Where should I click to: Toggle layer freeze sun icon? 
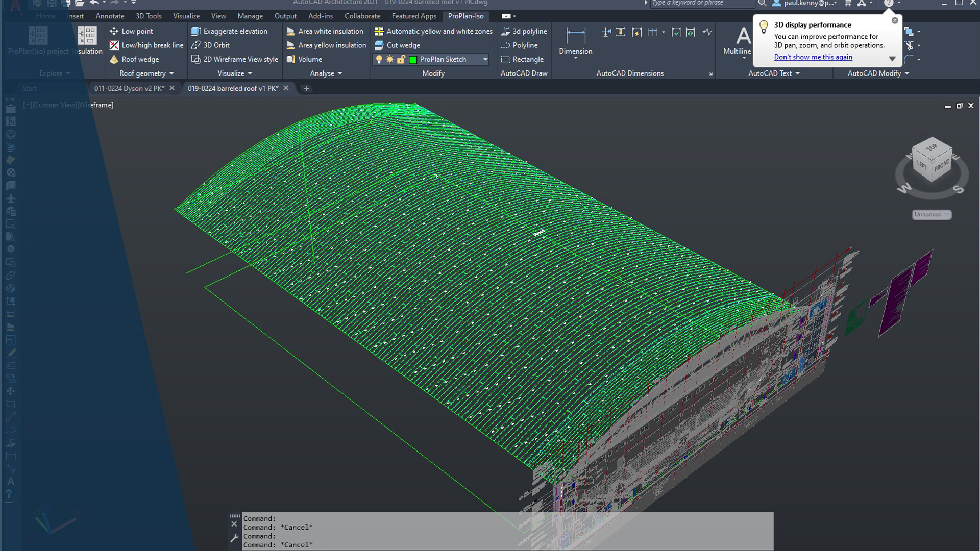pyautogui.click(x=390, y=59)
